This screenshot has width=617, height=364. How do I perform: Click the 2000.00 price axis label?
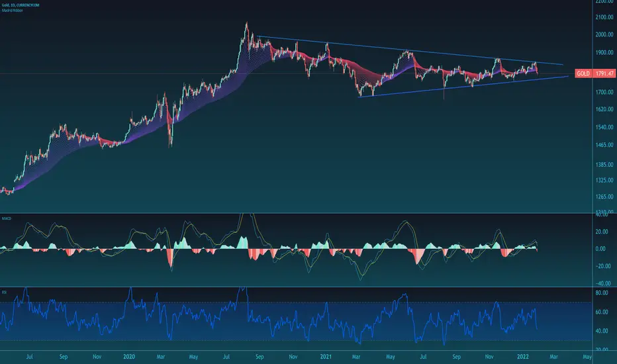coord(604,34)
